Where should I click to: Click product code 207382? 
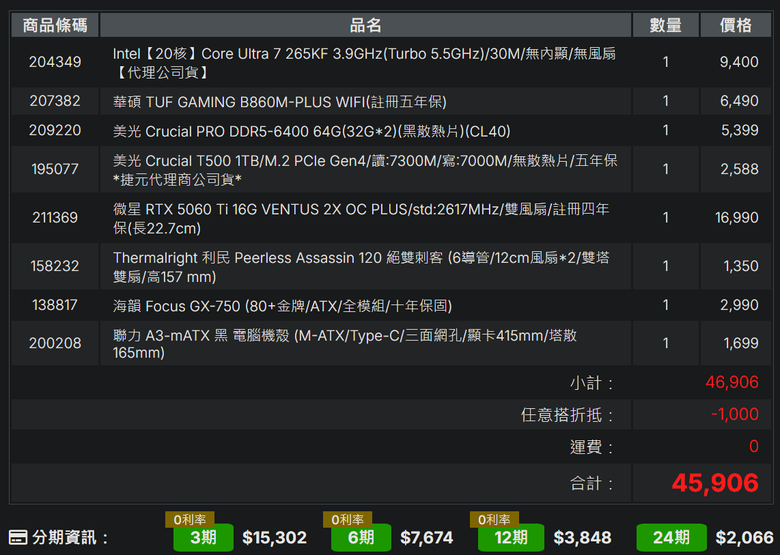(x=55, y=101)
